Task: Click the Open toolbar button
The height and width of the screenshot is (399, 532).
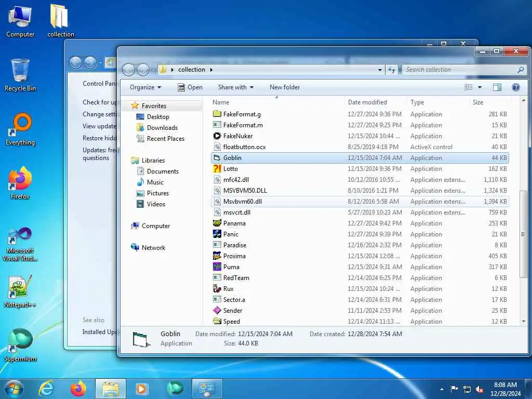Action: 190,87
